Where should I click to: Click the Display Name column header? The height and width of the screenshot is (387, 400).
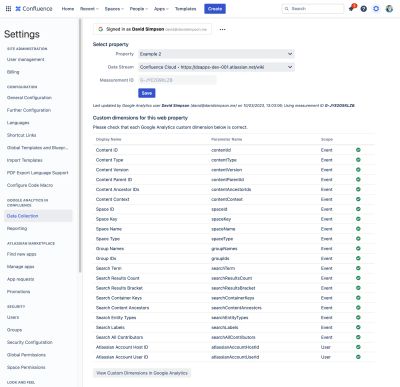click(108, 139)
